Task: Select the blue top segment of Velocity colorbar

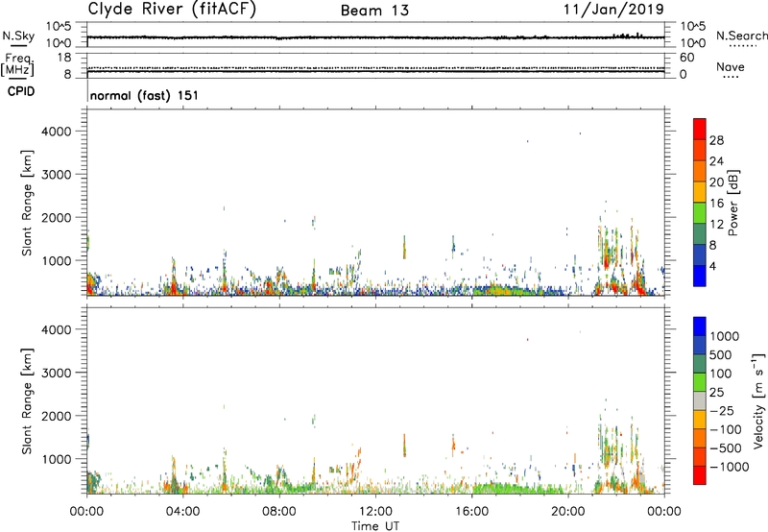Action: point(700,326)
